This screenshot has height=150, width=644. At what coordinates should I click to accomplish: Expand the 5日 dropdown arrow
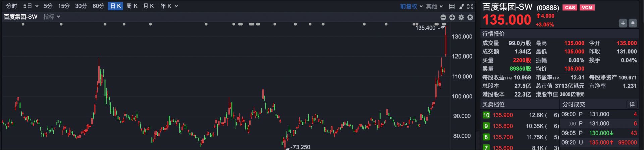click(x=37, y=6)
